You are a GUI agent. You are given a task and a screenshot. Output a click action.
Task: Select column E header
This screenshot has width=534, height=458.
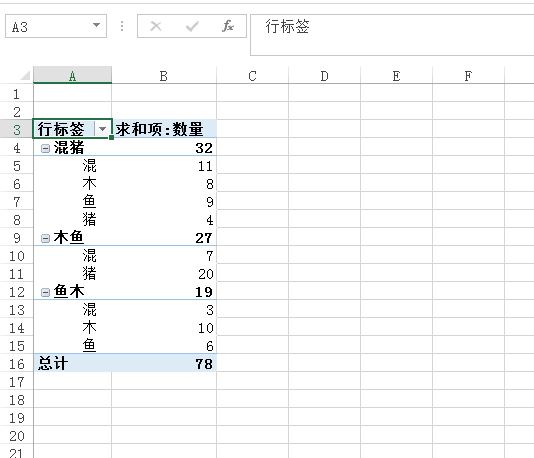pos(396,76)
